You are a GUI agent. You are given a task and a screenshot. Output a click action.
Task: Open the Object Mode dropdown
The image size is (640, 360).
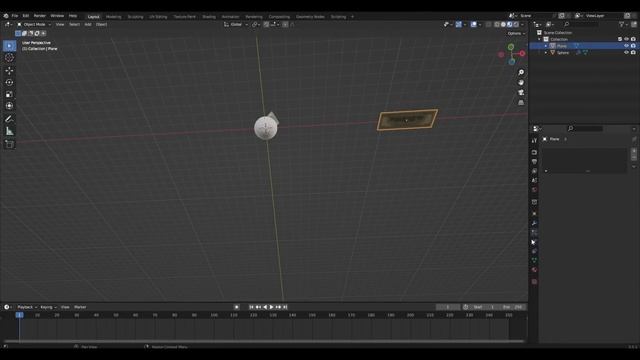34,24
